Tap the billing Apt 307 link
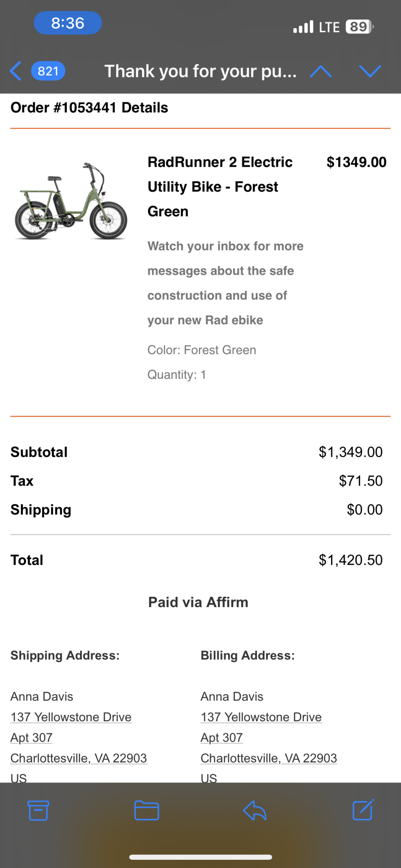 (222, 738)
